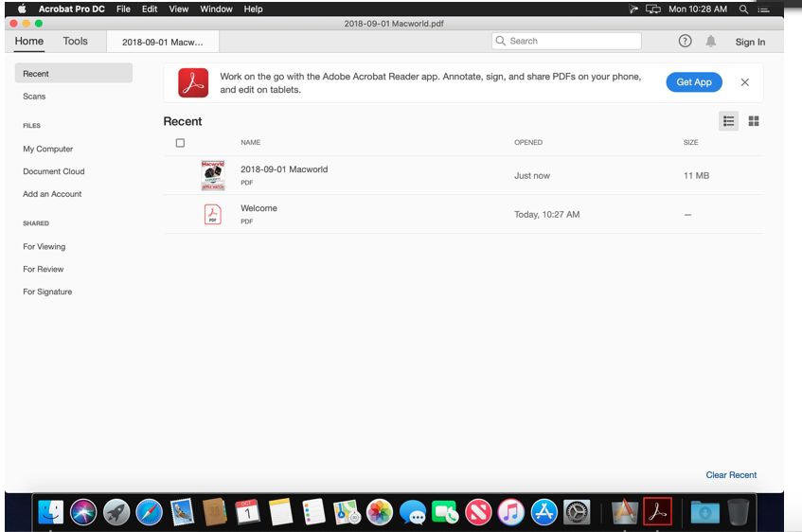This screenshot has width=802, height=532.
Task: Open Document Cloud in the sidebar
Action: (54, 171)
